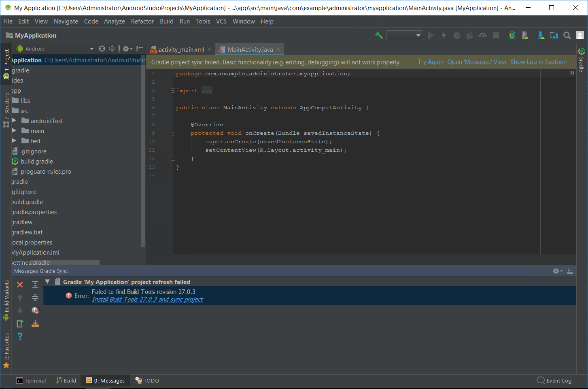The height and width of the screenshot is (389, 588).
Task: Toggle the Terminal tool window
Action: (31, 380)
